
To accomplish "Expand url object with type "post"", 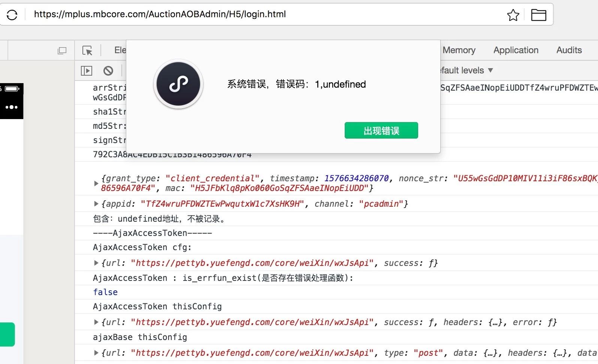I will [x=96, y=353].
